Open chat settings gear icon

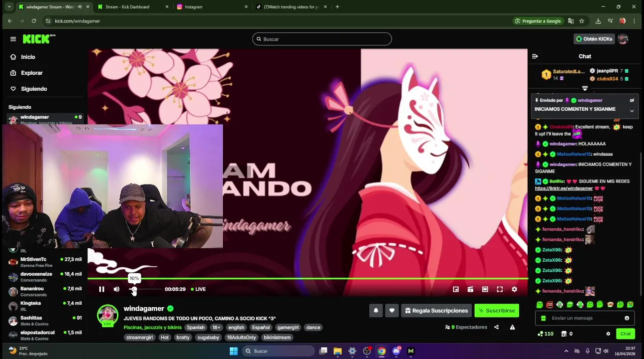click(608, 334)
